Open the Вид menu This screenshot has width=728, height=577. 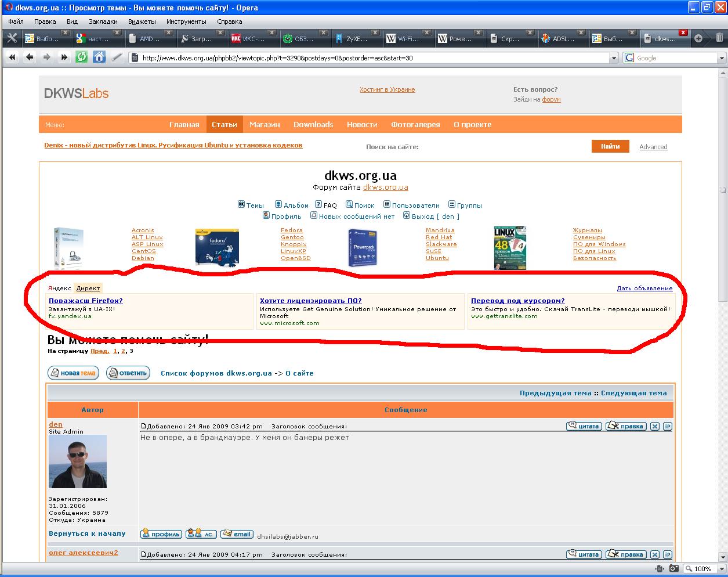[72, 21]
